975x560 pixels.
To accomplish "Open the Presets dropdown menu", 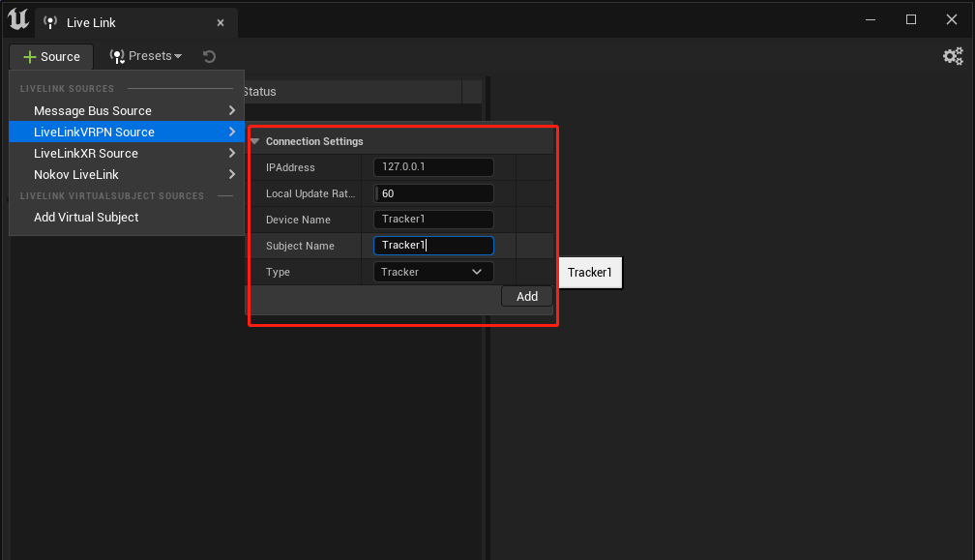I will click(146, 56).
